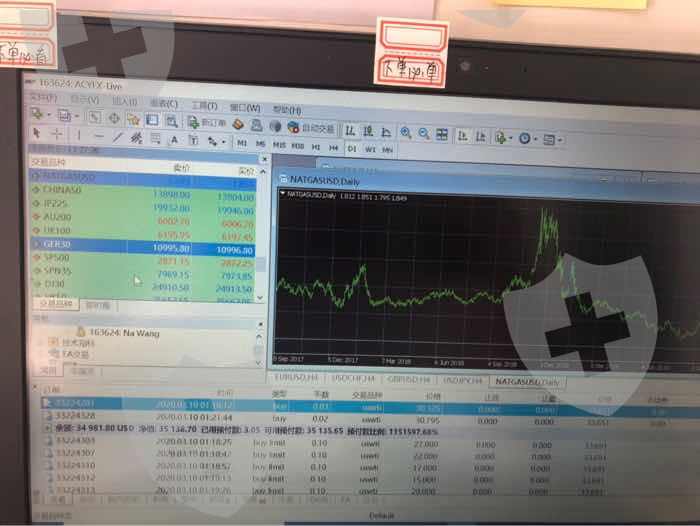This screenshot has height=526, width=700.
Task: Open the Periods clock icon
Action: point(525,139)
